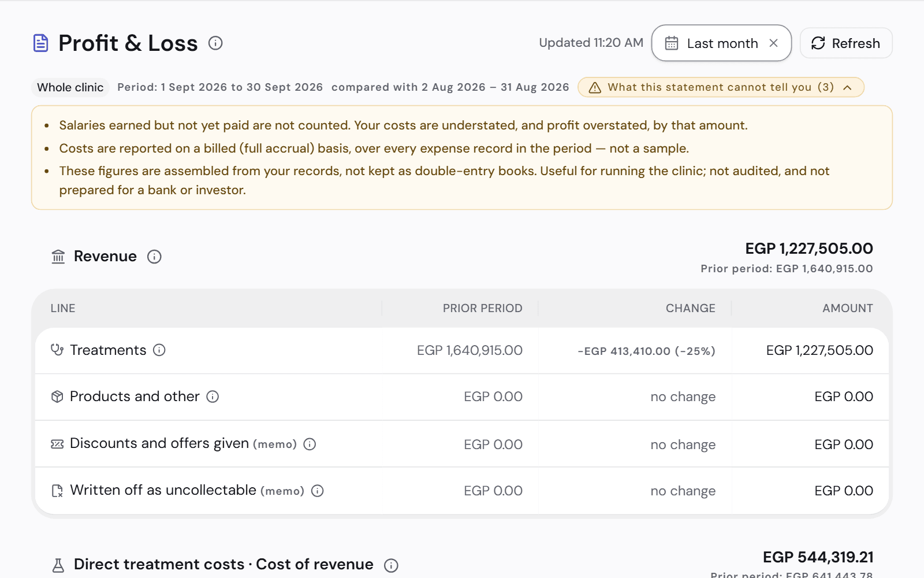Click Treatments prior period EGP 1,640,915.00
Image resolution: width=924 pixels, height=578 pixels.
(x=470, y=350)
